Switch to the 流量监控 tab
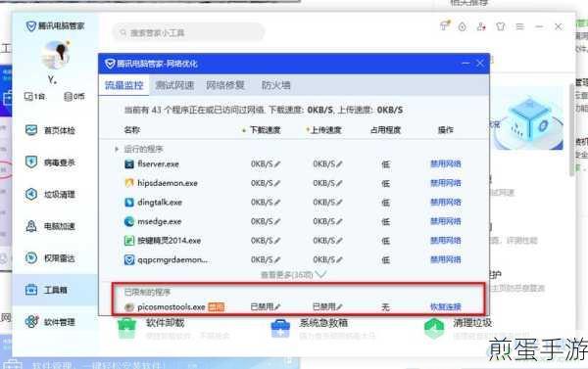Screen dimensions: 588x369 pyautogui.click(x=124, y=85)
